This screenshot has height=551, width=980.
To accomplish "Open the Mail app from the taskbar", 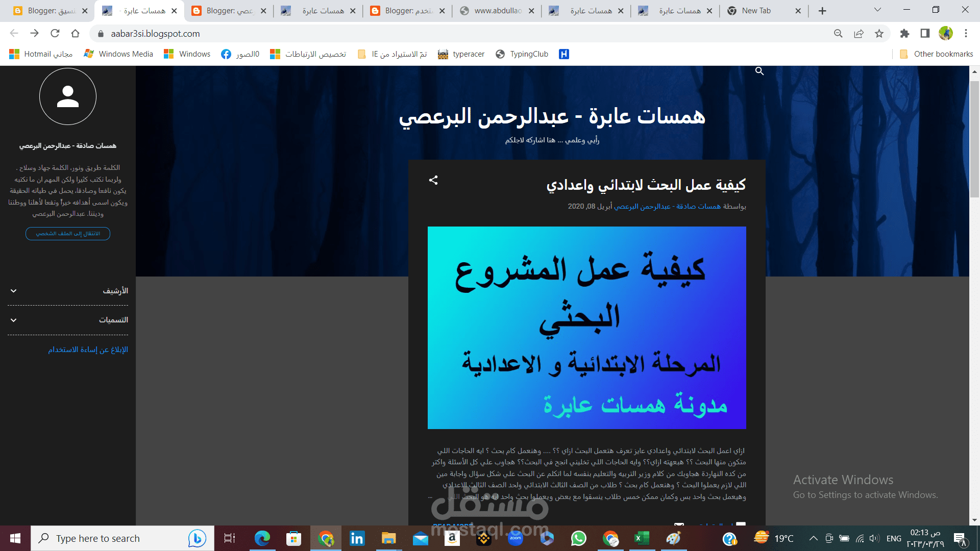I will click(421, 538).
